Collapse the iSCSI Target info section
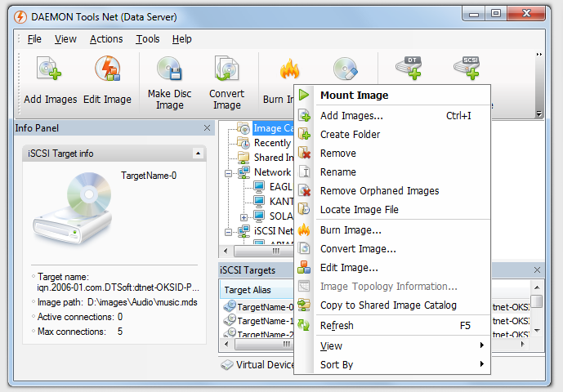The height and width of the screenshot is (392, 563). pos(198,154)
